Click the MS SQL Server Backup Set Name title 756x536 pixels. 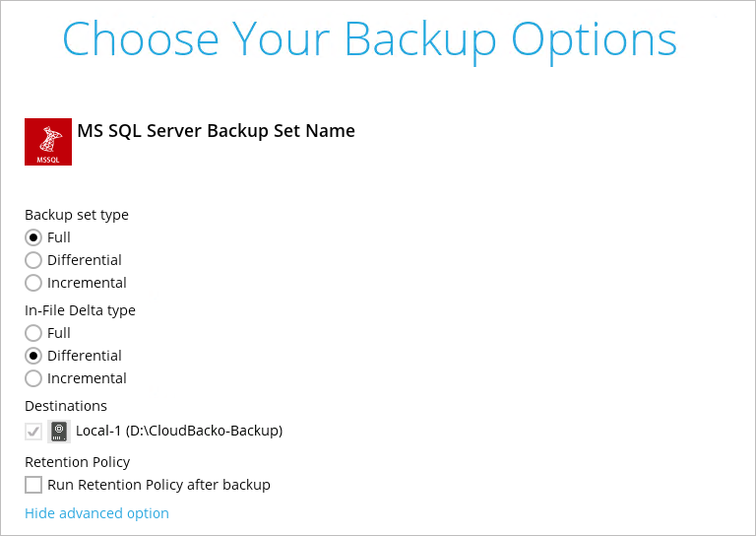216,131
